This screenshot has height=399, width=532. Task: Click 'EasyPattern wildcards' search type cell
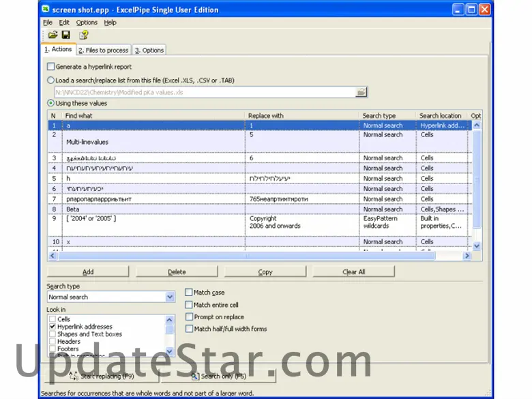tap(388, 225)
